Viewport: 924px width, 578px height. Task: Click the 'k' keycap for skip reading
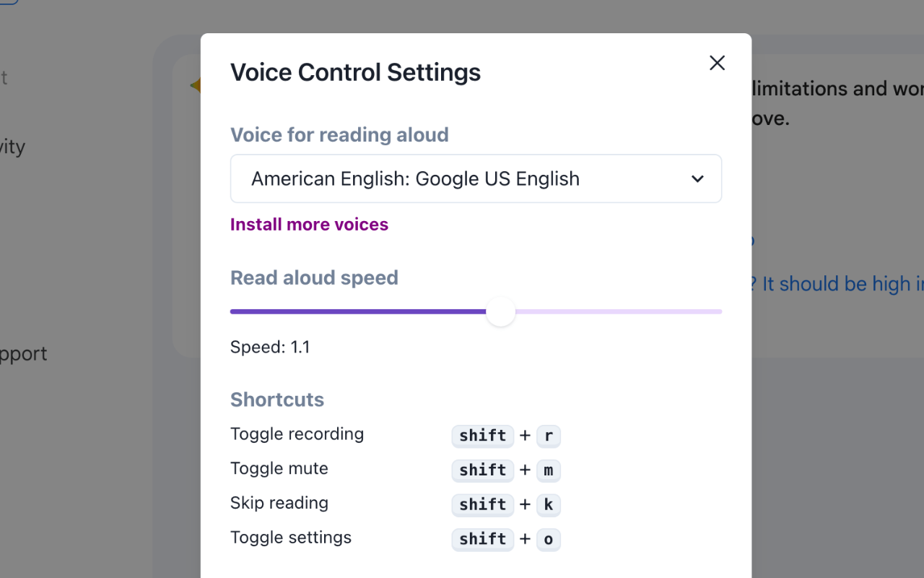point(549,504)
